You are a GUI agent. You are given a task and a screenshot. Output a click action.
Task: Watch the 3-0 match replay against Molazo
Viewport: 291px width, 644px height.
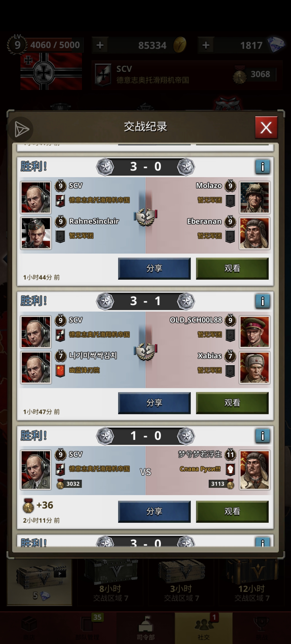[x=232, y=268]
